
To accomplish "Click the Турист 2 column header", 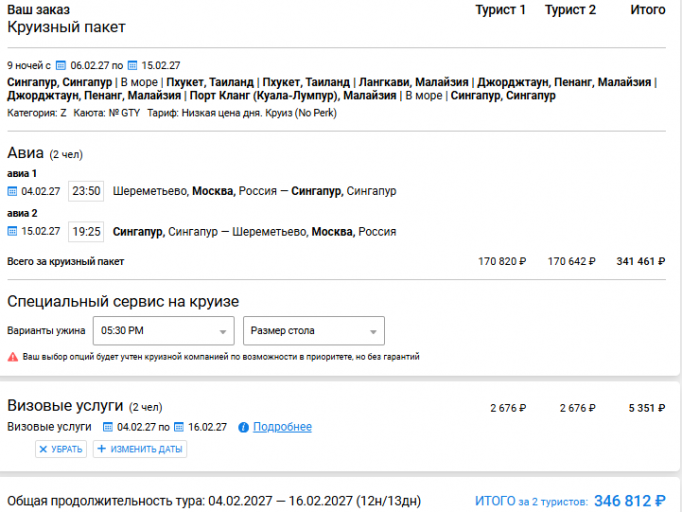I will pyautogui.click(x=570, y=10).
